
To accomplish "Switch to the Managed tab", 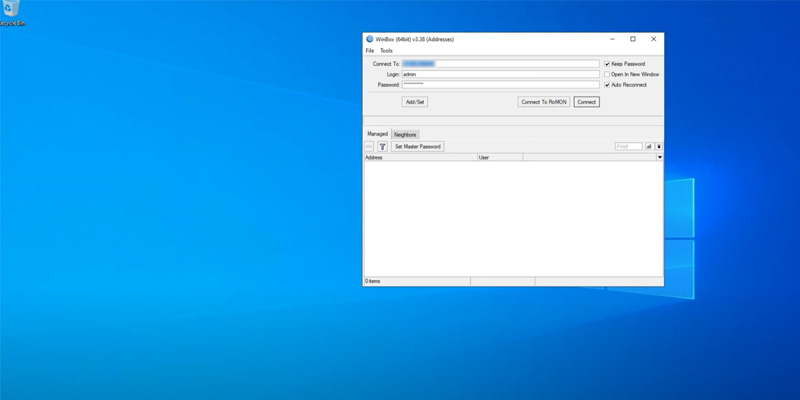I will tap(378, 134).
